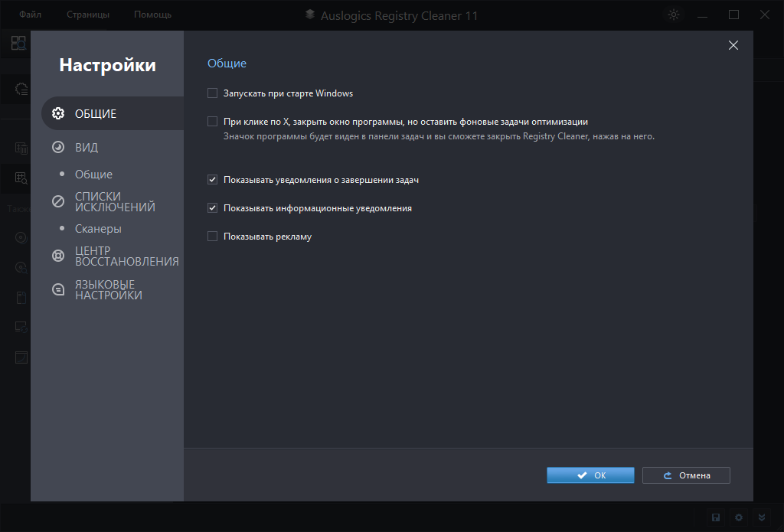Viewport: 784px width, 532px height.
Task: Open the Файл menu
Action: pos(31,15)
